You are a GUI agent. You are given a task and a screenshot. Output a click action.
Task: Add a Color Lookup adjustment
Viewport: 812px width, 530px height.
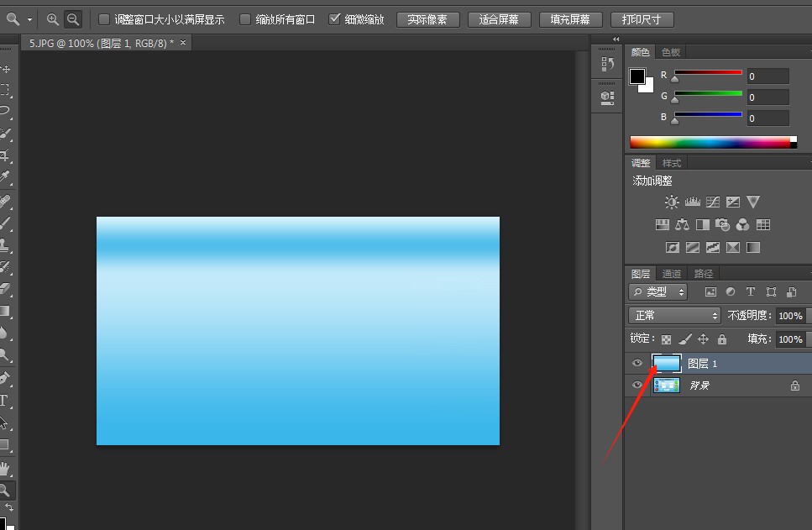pyautogui.click(x=762, y=224)
